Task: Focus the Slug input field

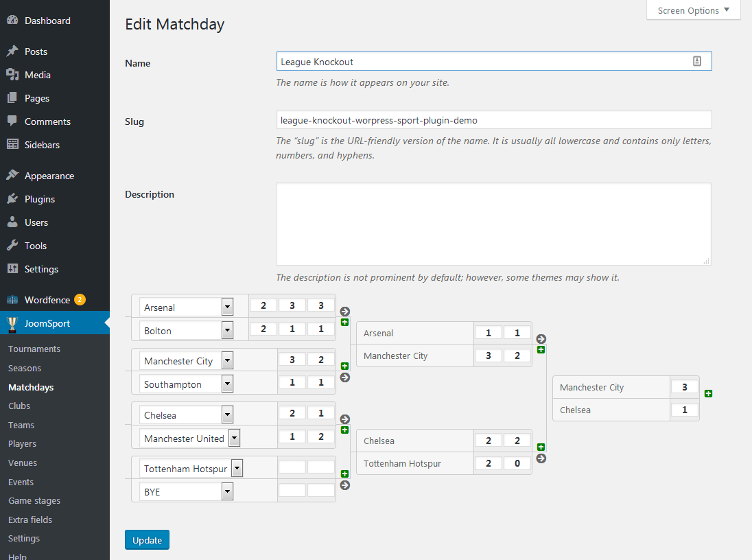Action: (x=494, y=120)
